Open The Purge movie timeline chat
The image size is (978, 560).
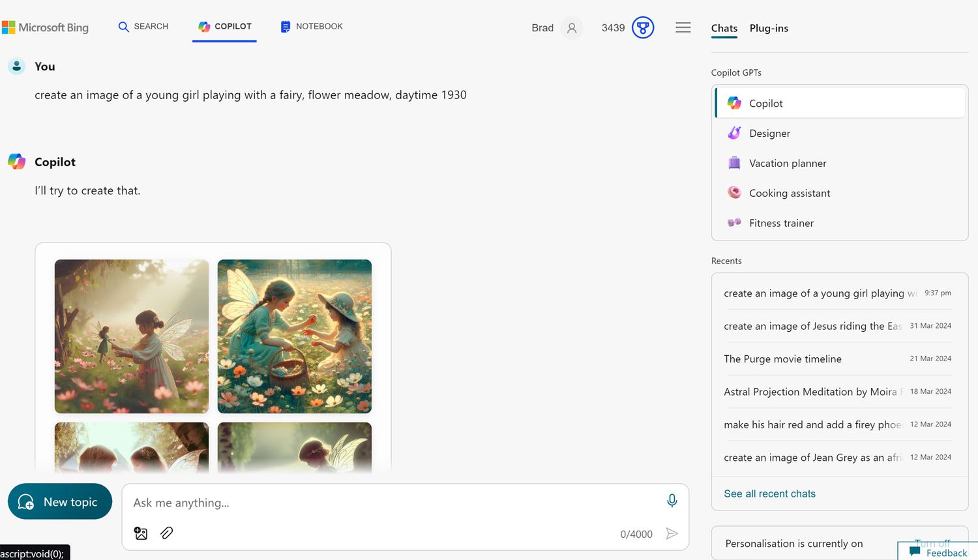point(782,359)
